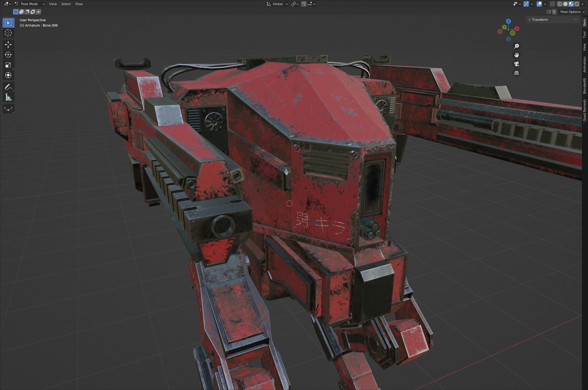
Task: Open object type visibility dropdown
Action: tap(517, 4)
